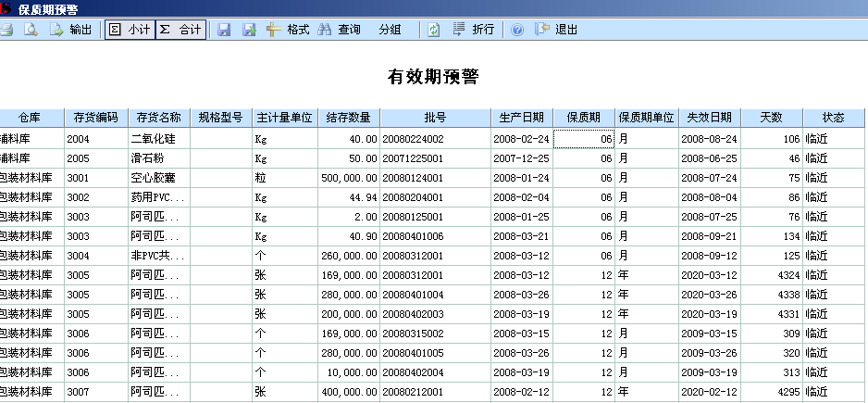Image resolution: width=868 pixels, height=403 pixels.
Task: Click the 仓库 column header
Action: click(x=32, y=118)
